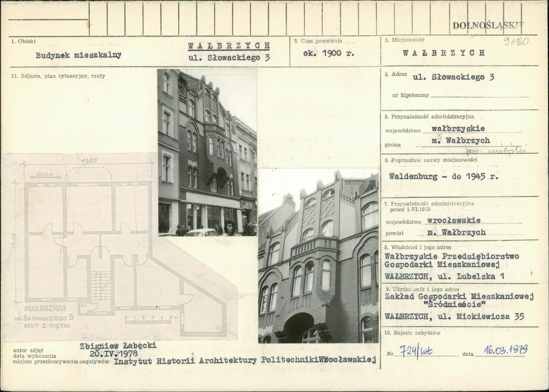Click the handwritten date 16.03.1979
The width and height of the screenshot is (549, 392).
(506, 349)
